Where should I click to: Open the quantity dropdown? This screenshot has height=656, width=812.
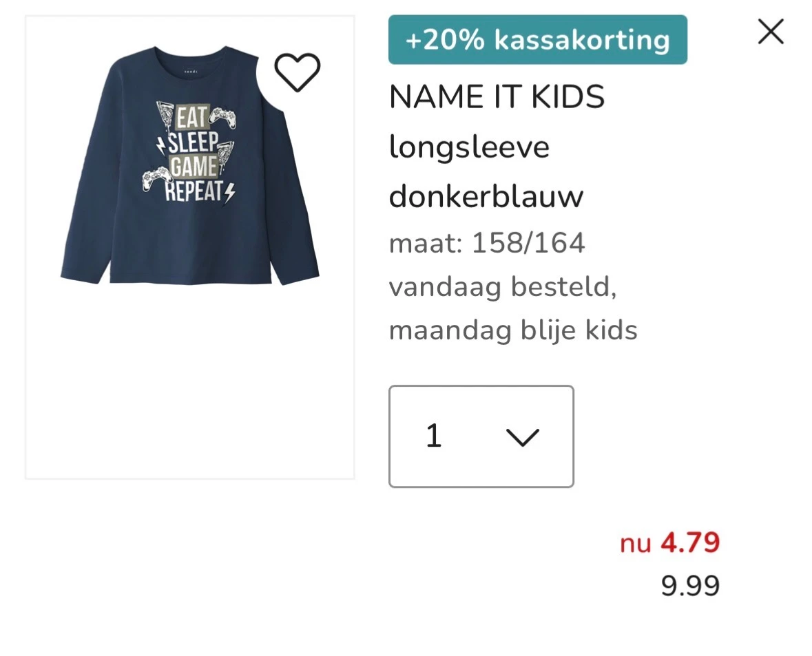pyautogui.click(x=481, y=436)
